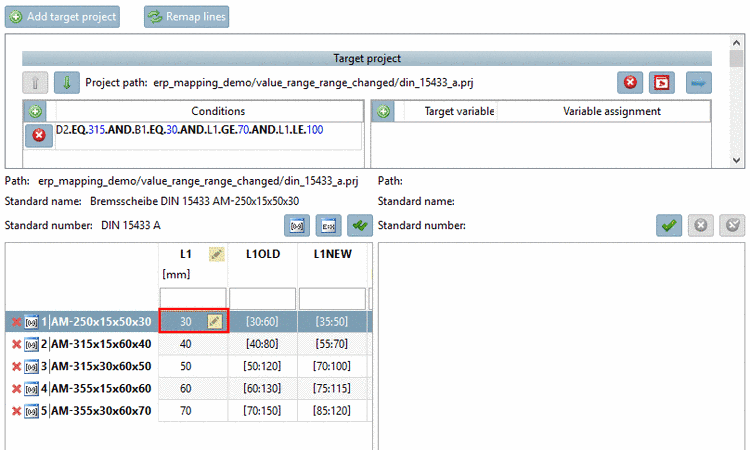
Task: Click L1NEW cell [55:70]
Action: coord(332,344)
